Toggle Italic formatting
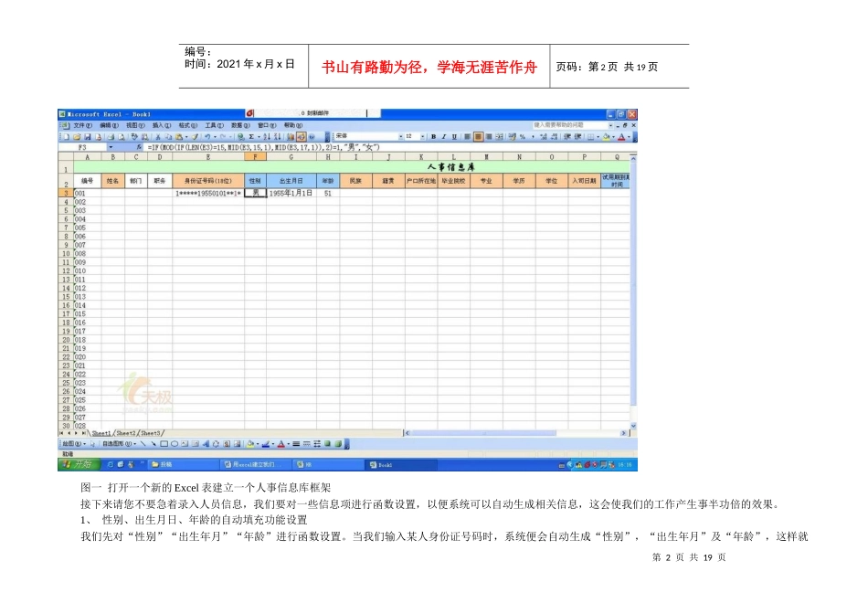This screenshot has height=614, width=868. 444,137
